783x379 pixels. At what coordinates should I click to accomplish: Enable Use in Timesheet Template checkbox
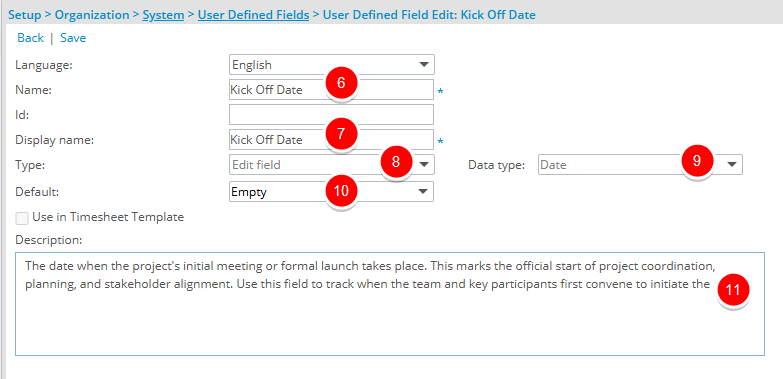pos(22,218)
